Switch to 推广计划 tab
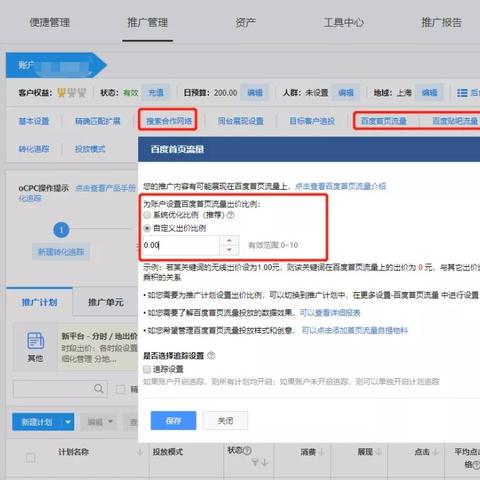 pyautogui.click(x=39, y=302)
